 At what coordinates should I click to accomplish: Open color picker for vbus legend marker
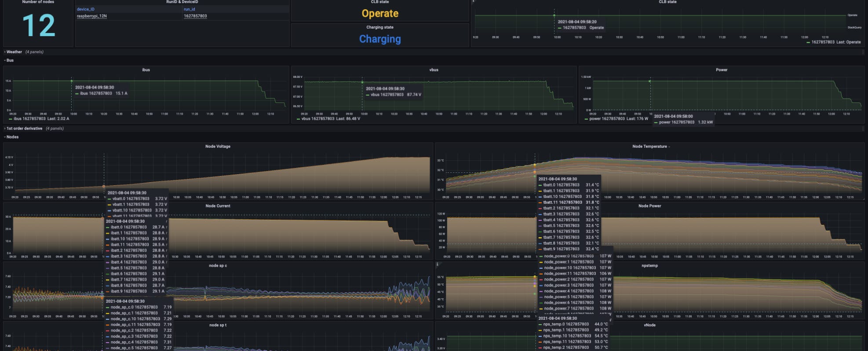pos(299,119)
